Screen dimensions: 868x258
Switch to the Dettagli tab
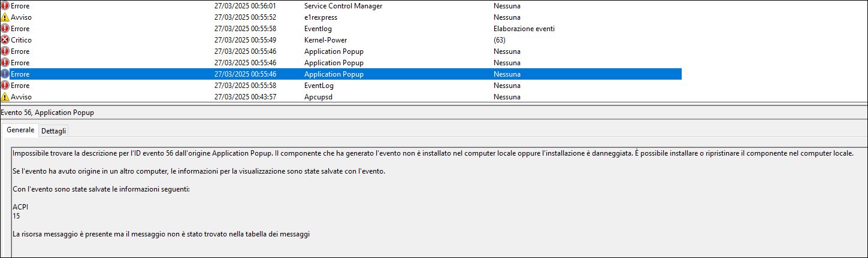pos(54,130)
